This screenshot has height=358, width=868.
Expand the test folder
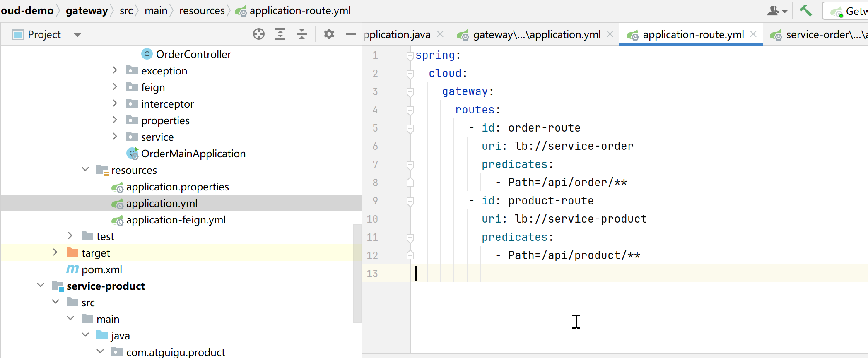tap(70, 236)
